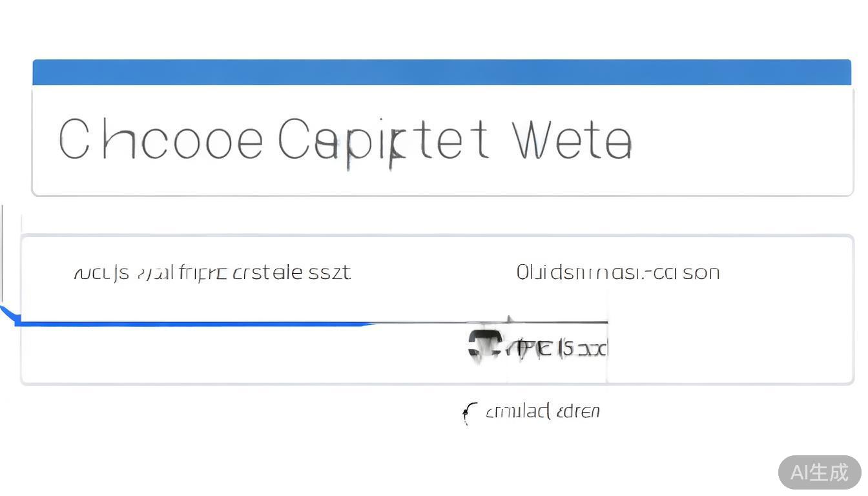This screenshot has height=496, width=868.
Task: Click the blue underline beneath the left tab
Action: (x=194, y=322)
